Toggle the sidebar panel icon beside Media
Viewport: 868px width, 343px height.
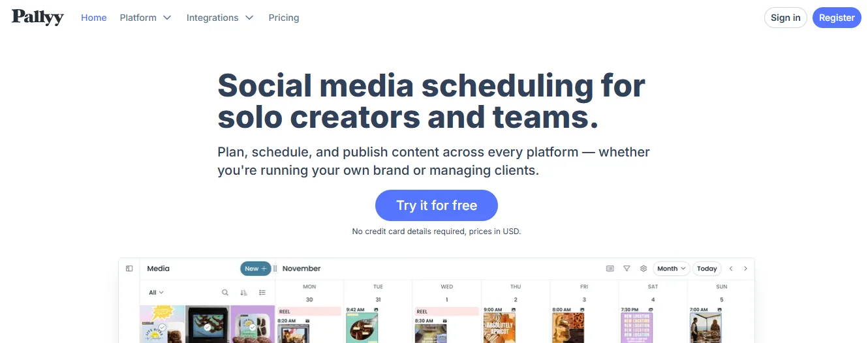coord(129,269)
